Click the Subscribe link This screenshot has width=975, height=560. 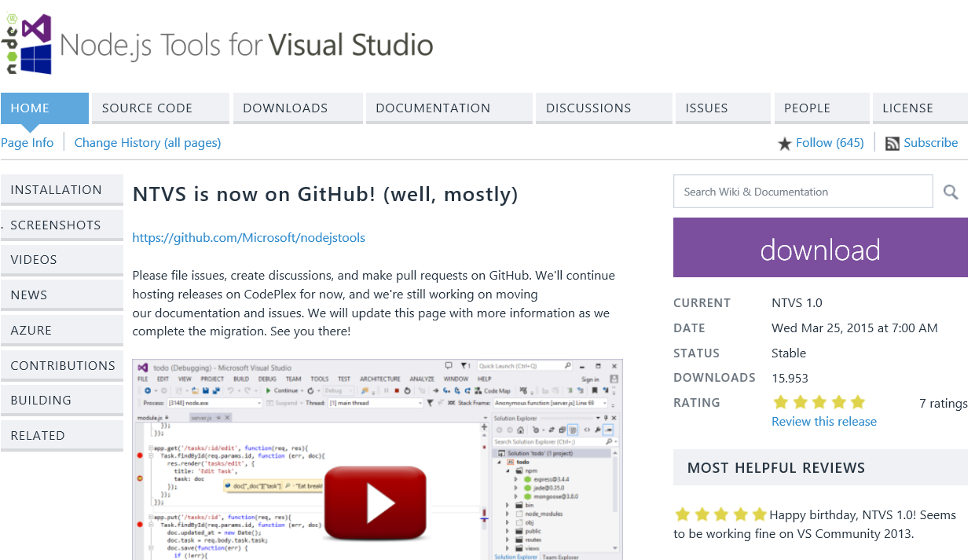931,143
